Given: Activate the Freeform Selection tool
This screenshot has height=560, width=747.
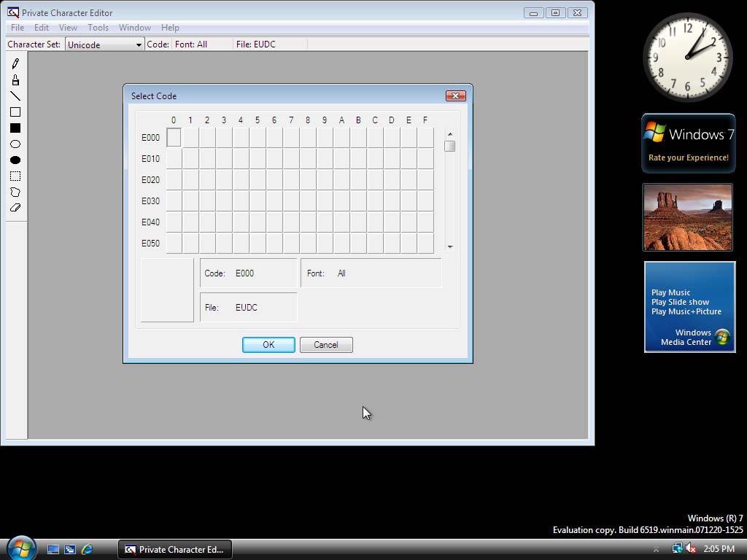Looking at the screenshot, I should (15, 192).
